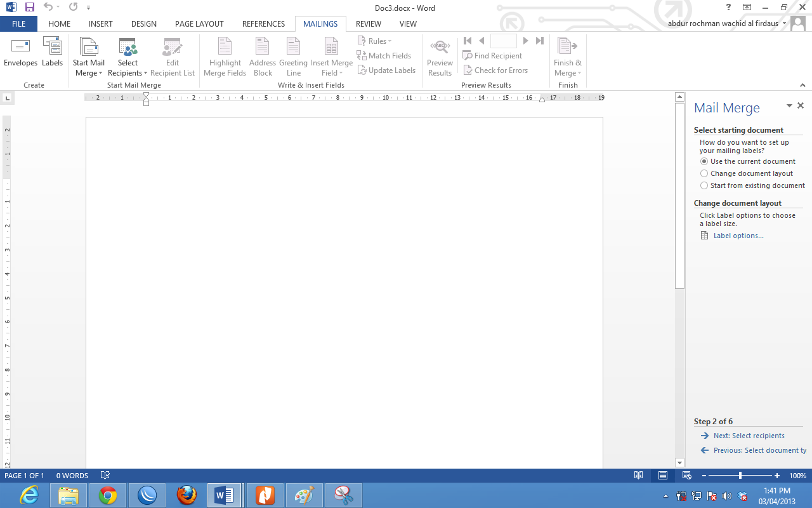This screenshot has width=812, height=508.
Task: Click the 0 WORDS counter
Action: tap(72, 476)
